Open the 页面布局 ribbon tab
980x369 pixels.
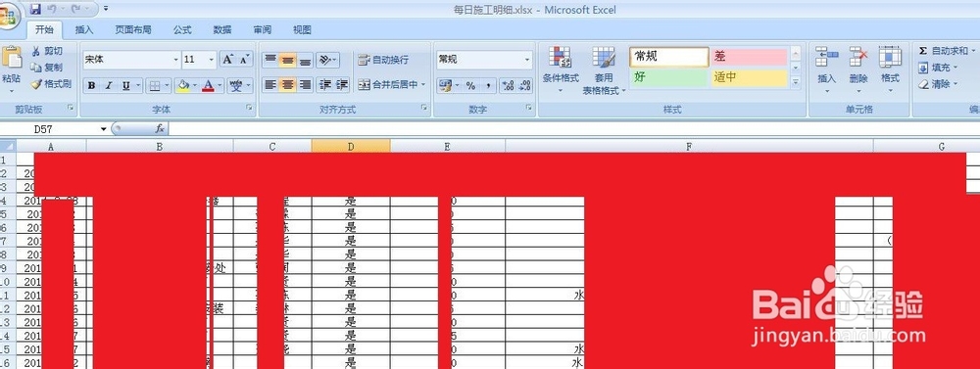point(133,29)
